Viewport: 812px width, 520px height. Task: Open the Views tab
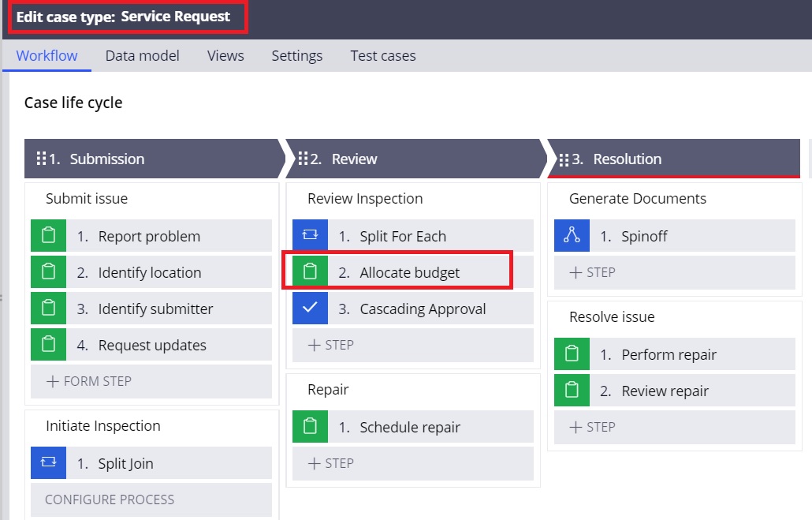225,55
